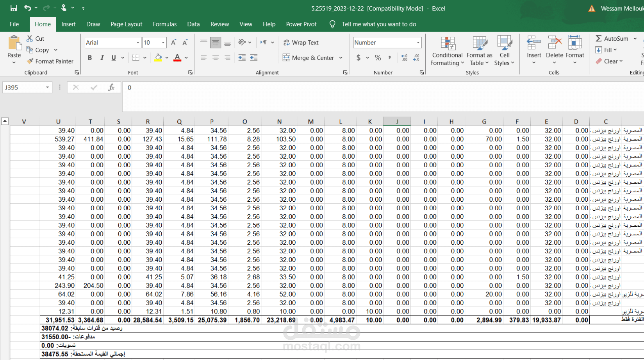Click the Name Box showing J395

tap(24, 87)
